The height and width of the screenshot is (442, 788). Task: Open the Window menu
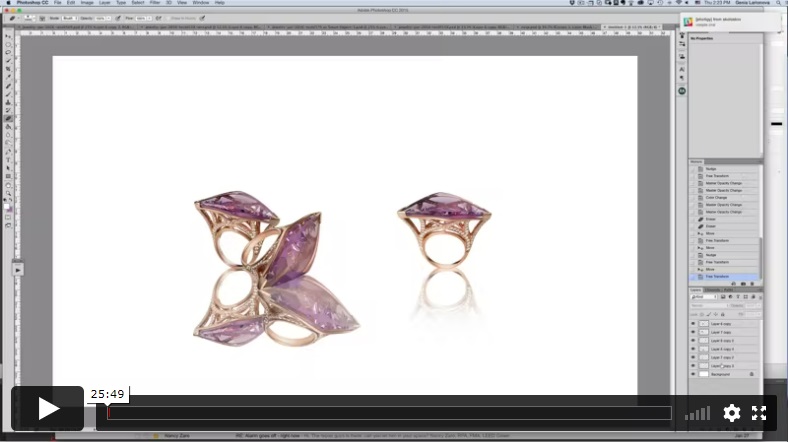[x=201, y=3]
